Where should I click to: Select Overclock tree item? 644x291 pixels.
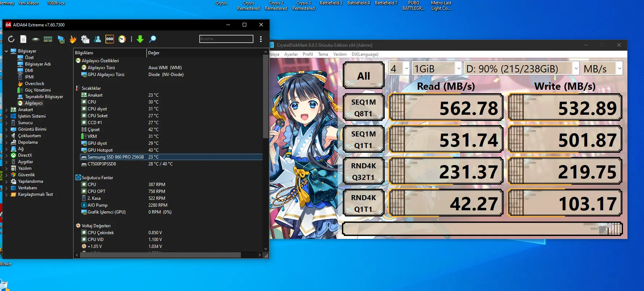[35, 84]
